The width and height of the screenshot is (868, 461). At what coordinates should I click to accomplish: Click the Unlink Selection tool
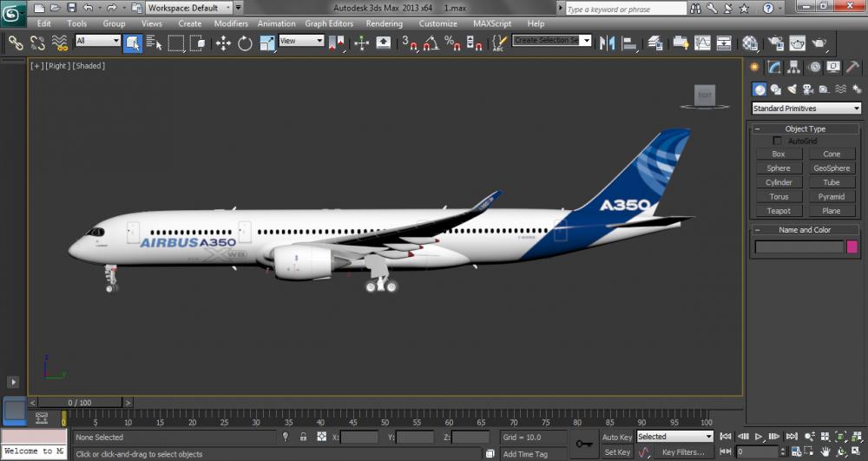tap(37, 43)
